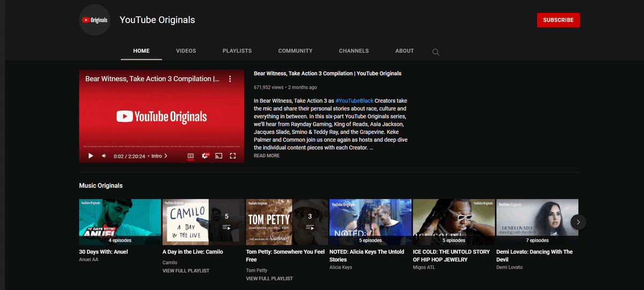Open the player settings gear
The width and height of the screenshot is (644, 290).
click(205, 156)
